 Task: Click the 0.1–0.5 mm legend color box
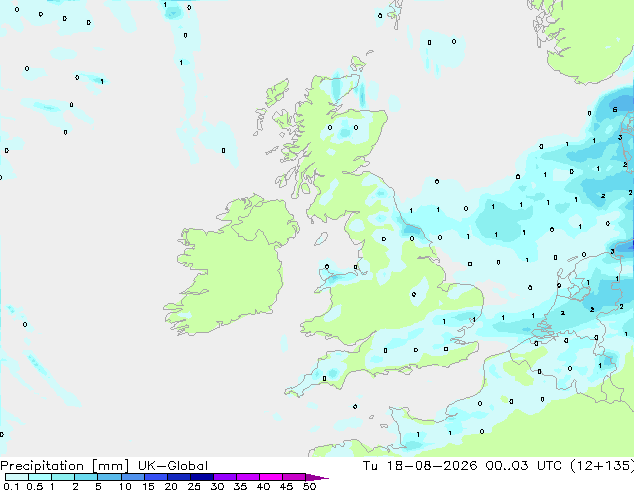pyautogui.click(x=17, y=477)
